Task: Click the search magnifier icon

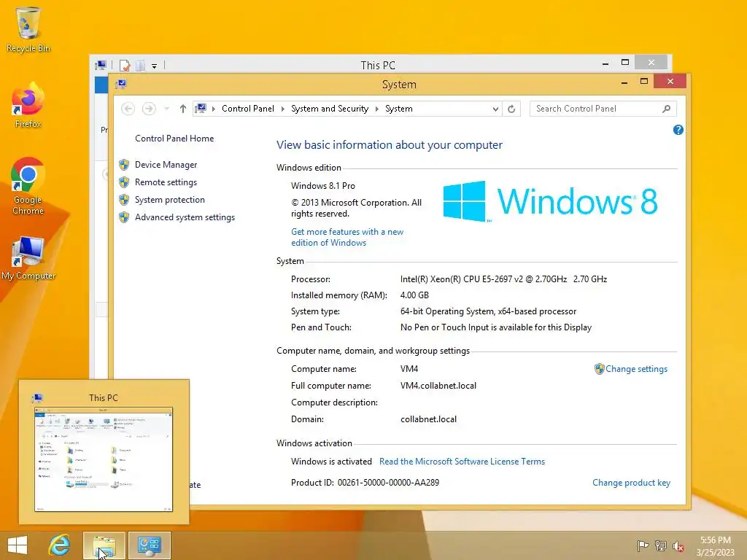Action: click(667, 109)
